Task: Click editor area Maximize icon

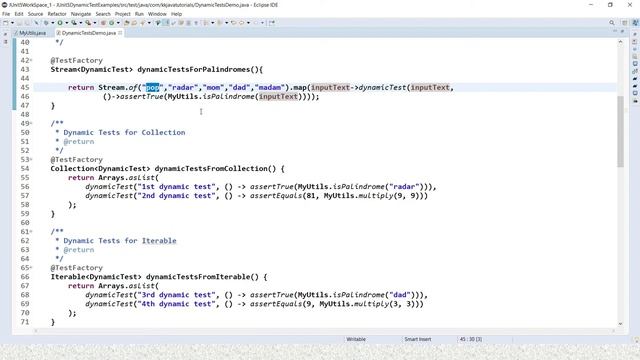Action: coord(622,31)
